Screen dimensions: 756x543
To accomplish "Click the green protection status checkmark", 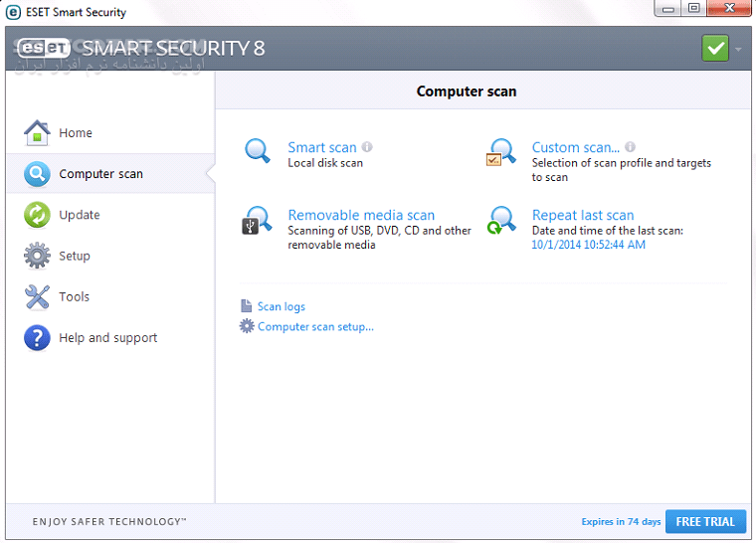I will [x=715, y=48].
